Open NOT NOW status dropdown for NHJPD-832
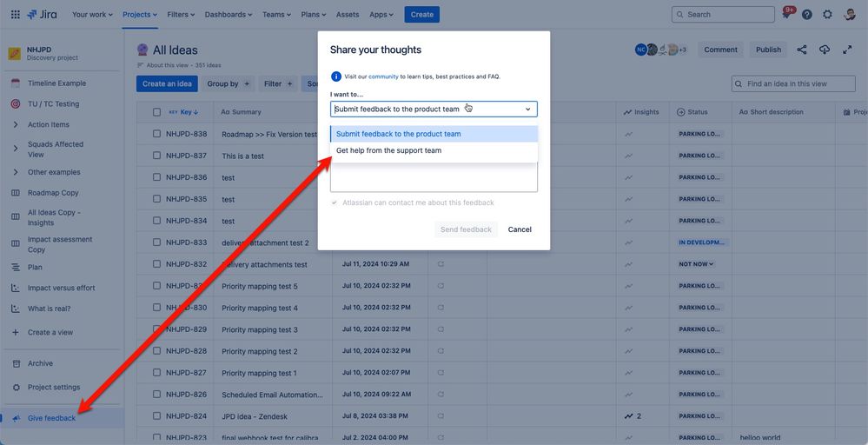 coord(696,264)
